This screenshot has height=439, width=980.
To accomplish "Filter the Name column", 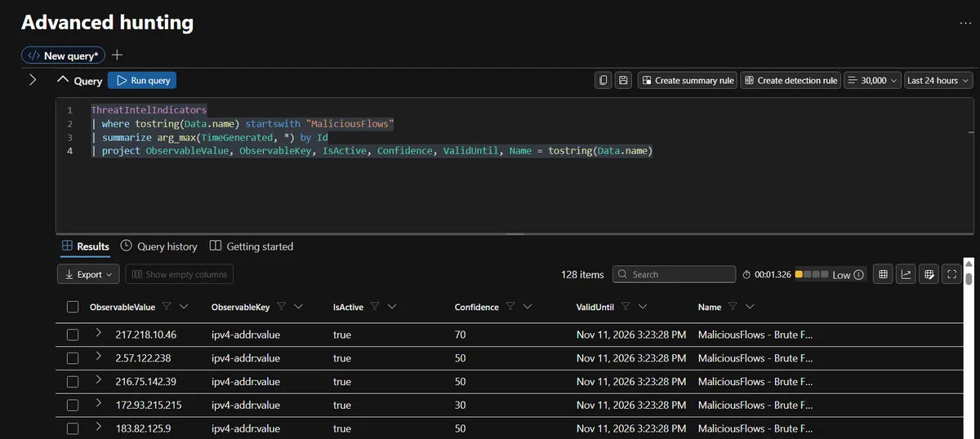I will 733,307.
